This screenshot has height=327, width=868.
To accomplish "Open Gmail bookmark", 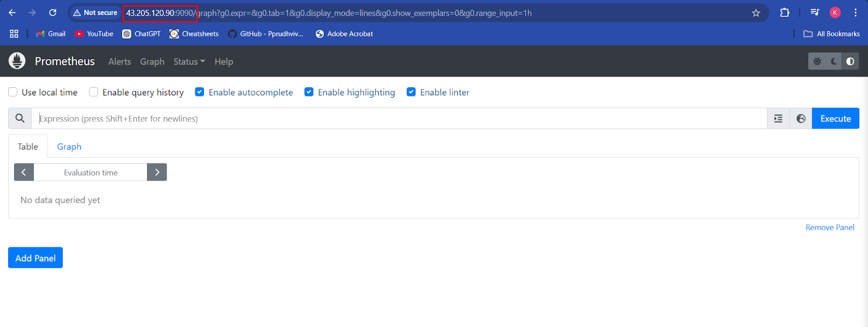I will point(50,34).
